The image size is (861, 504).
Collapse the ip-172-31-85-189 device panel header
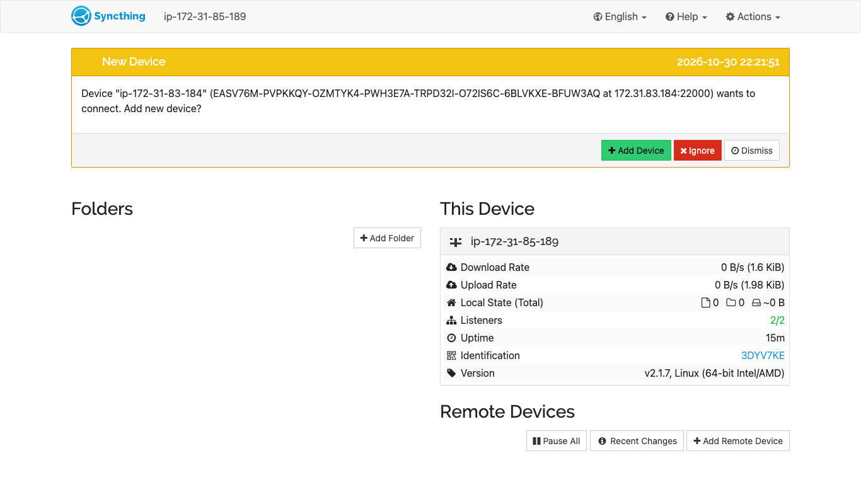[615, 241]
